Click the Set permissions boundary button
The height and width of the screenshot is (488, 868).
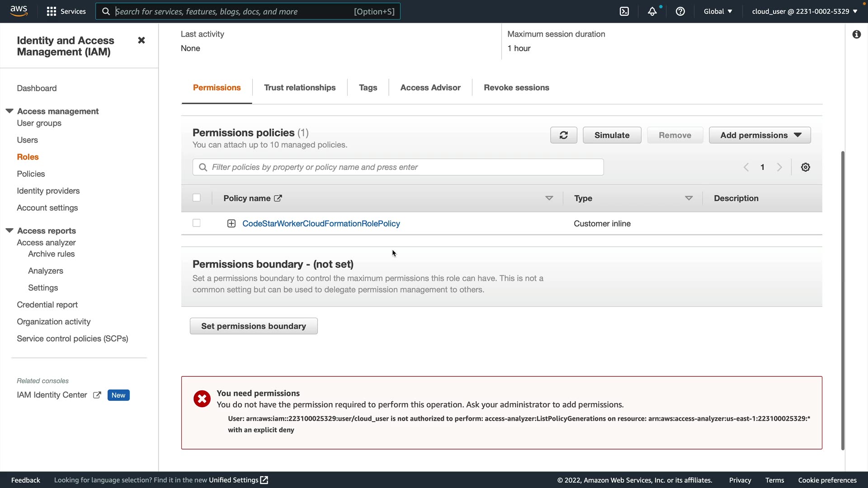pyautogui.click(x=253, y=326)
